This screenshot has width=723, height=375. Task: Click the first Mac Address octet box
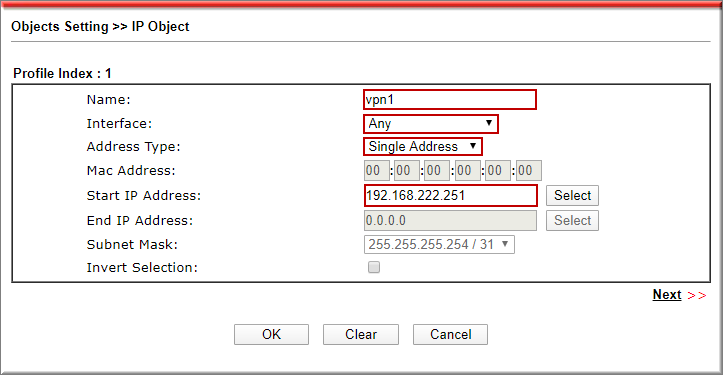pyautogui.click(x=376, y=171)
